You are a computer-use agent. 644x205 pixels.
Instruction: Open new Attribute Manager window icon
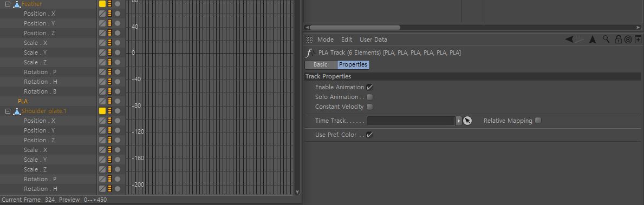(x=638, y=39)
